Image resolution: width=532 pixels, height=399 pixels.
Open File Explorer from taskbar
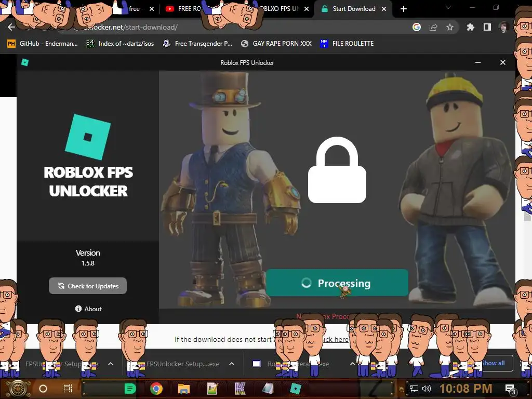click(x=183, y=389)
